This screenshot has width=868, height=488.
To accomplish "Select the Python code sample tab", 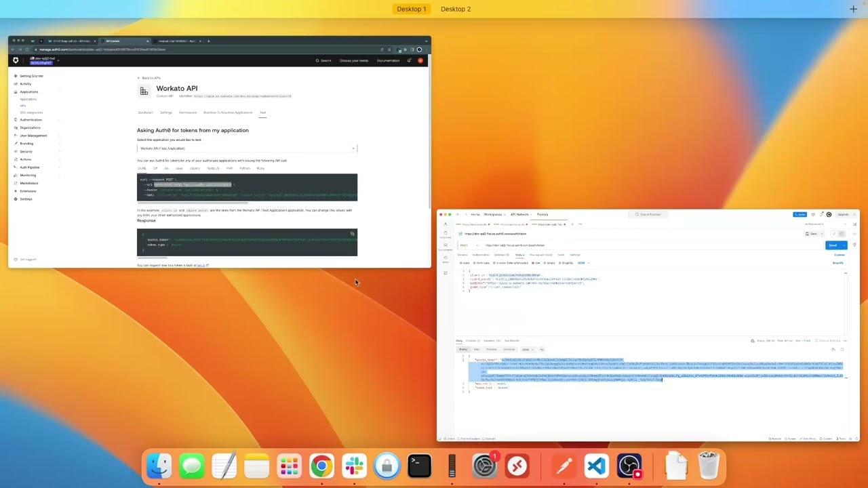I will (x=245, y=168).
